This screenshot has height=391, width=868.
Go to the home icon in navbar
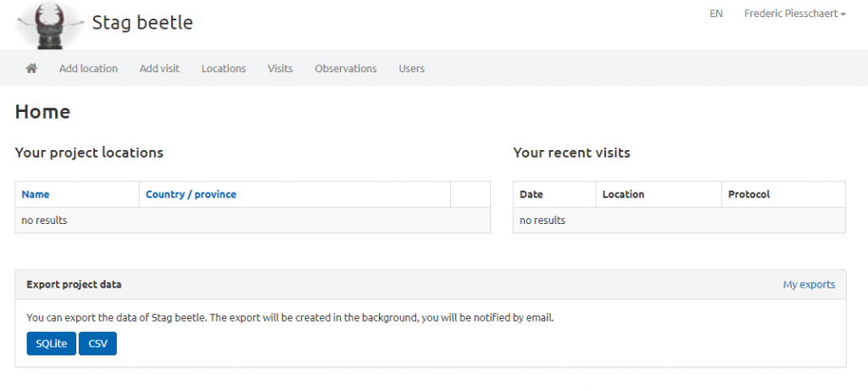click(31, 68)
